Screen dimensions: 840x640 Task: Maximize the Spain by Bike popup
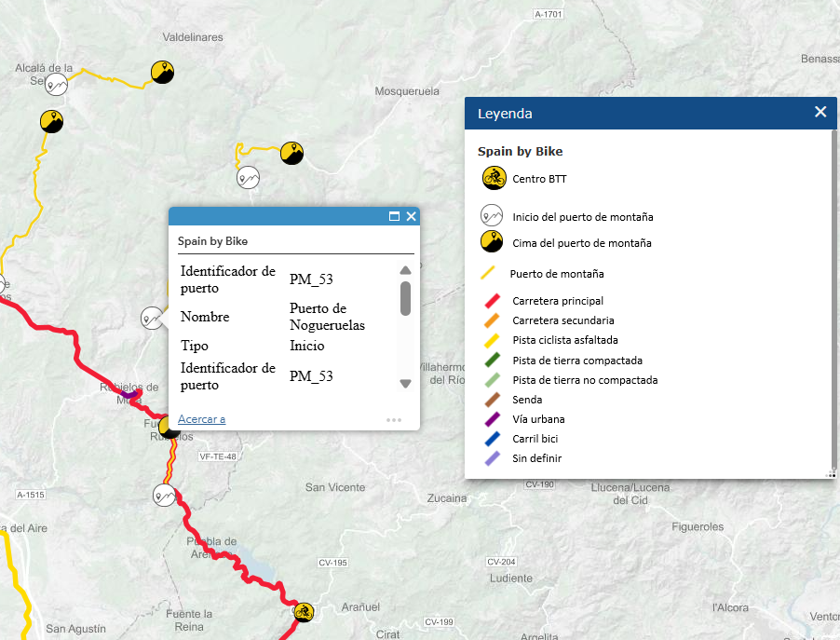(x=394, y=216)
